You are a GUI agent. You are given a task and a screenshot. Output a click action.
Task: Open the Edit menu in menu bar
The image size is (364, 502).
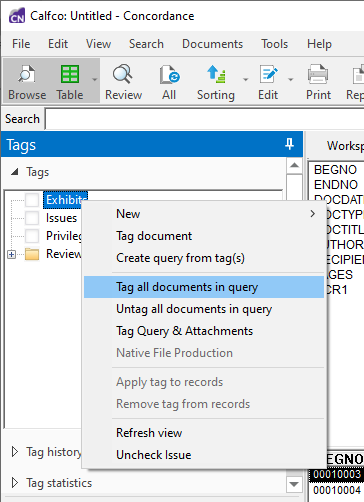[58, 44]
